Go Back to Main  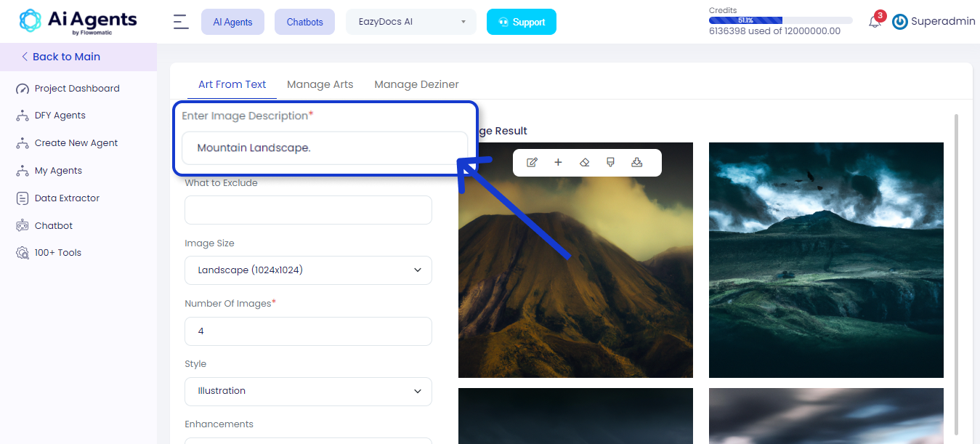[x=61, y=57]
